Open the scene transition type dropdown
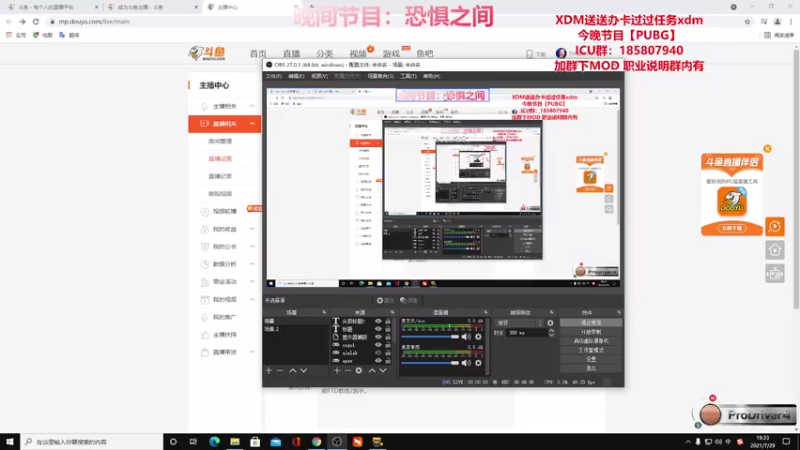 coord(519,323)
